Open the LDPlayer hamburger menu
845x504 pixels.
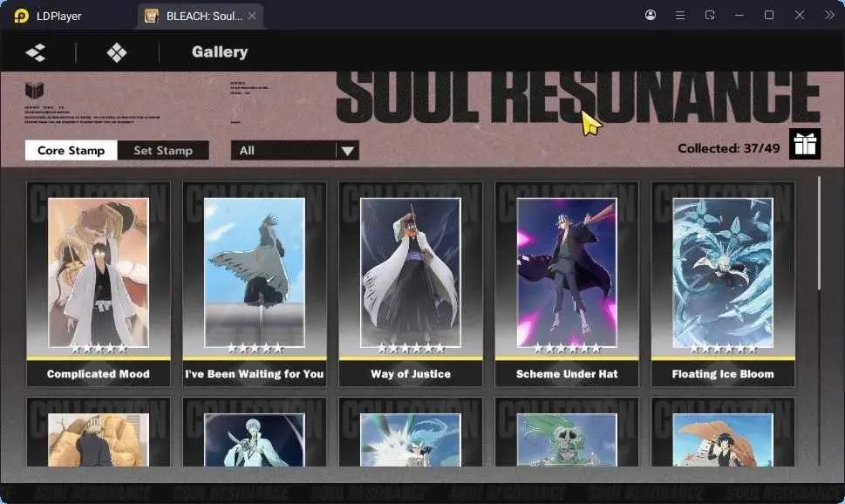tap(680, 16)
